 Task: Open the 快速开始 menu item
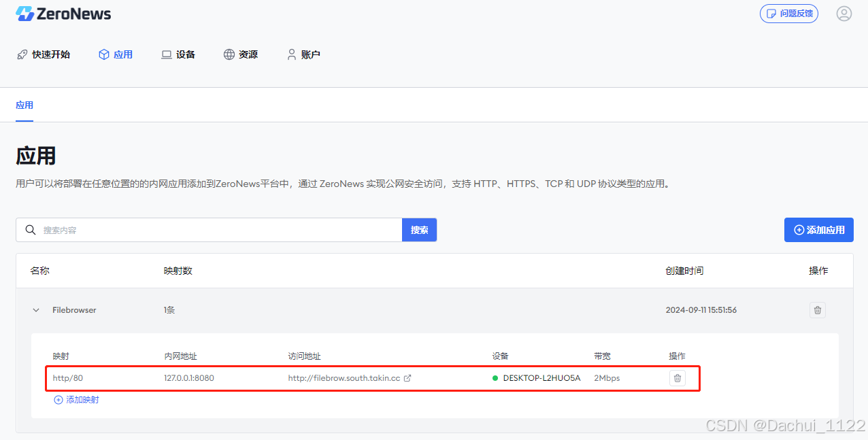click(x=44, y=54)
